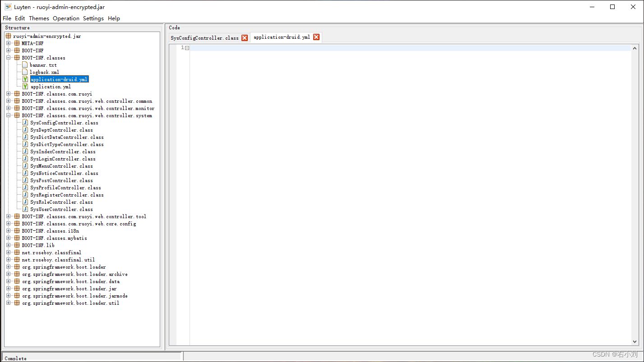Click the SysDictTypeController.class Java icon
This screenshot has height=362, width=644.
tap(25, 144)
